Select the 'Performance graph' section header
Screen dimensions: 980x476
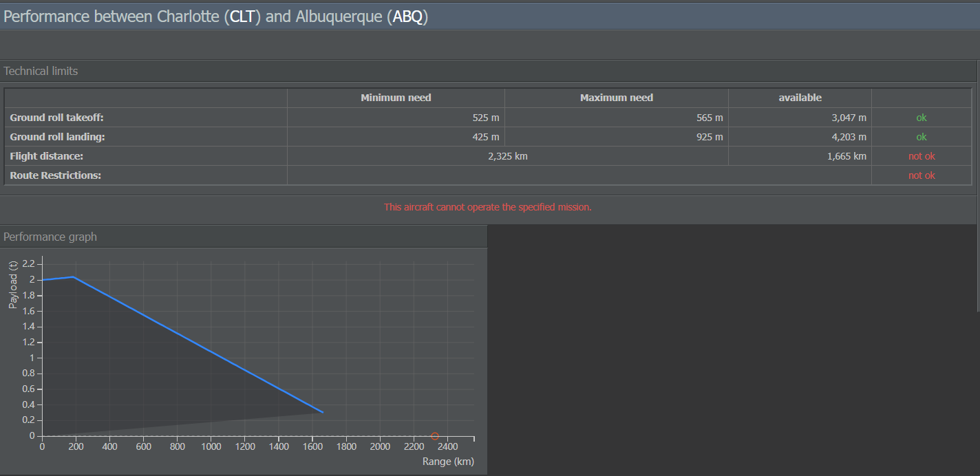(x=50, y=237)
